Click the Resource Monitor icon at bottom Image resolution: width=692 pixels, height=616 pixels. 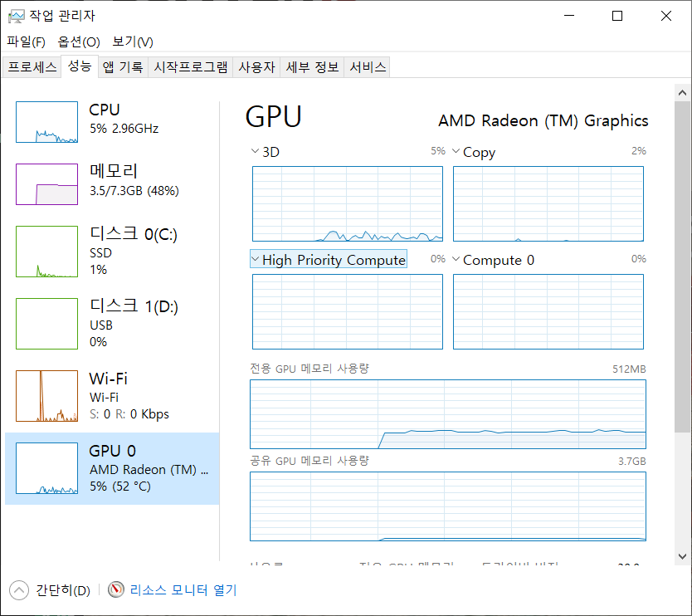116,590
